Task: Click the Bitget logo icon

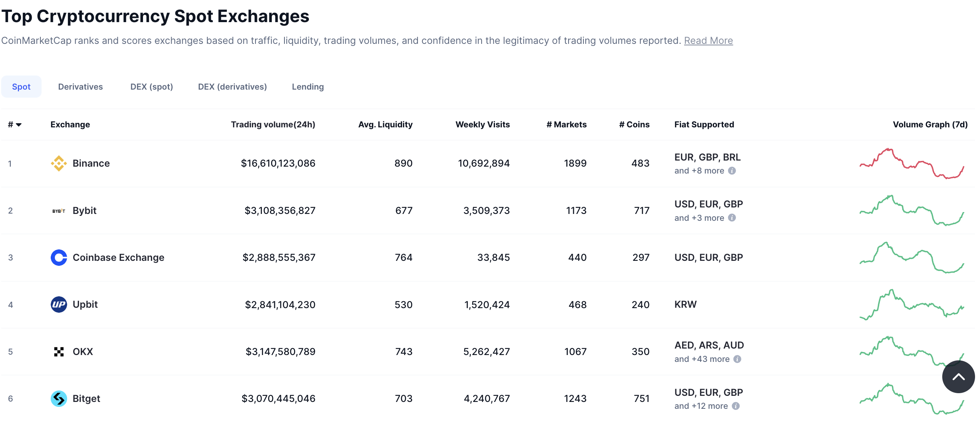Action: 59,399
